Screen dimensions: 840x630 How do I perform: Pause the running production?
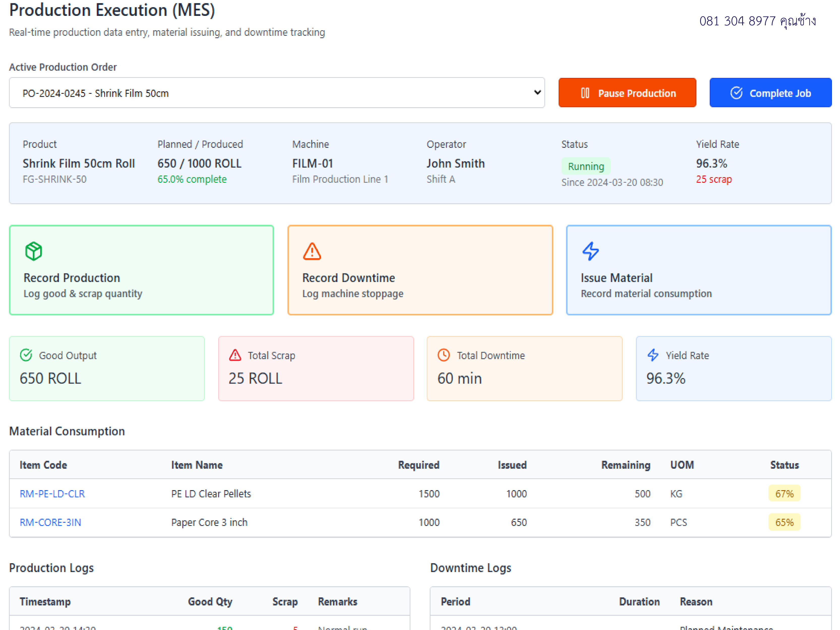[x=627, y=93]
